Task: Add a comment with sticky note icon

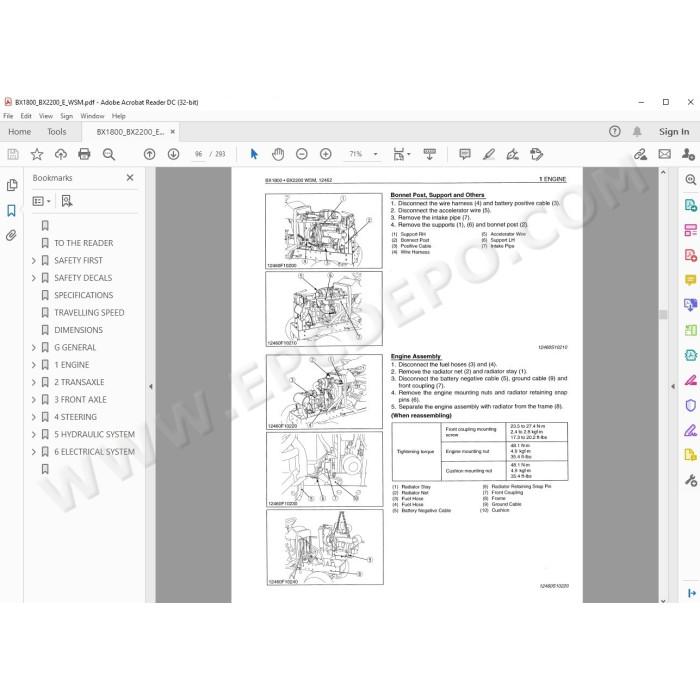Action: [x=465, y=154]
